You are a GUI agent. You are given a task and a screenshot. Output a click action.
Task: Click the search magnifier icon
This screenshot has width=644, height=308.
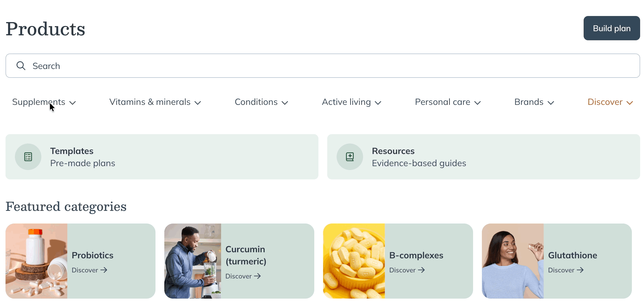pyautogui.click(x=21, y=66)
